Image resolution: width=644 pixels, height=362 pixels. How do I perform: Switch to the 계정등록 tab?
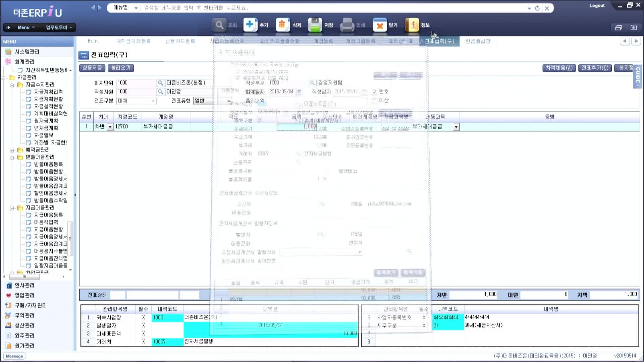tap(323, 41)
